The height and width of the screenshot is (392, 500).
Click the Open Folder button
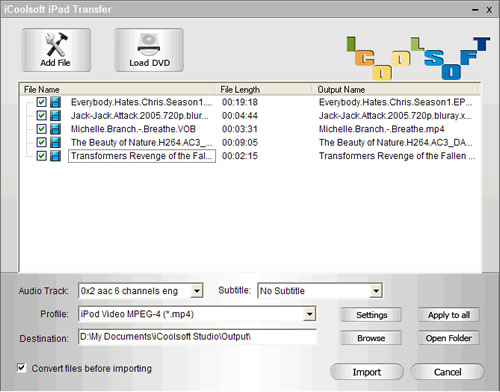tap(449, 338)
